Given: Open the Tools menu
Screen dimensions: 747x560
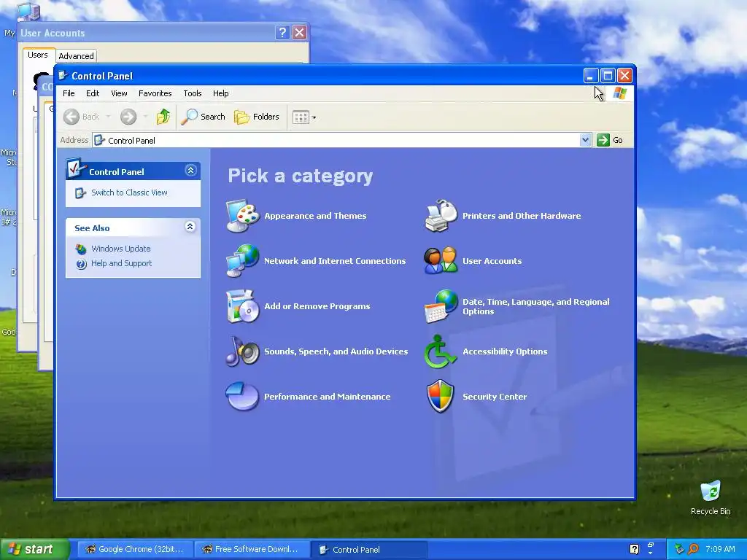Looking at the screenshot, I should pos(193,93).
